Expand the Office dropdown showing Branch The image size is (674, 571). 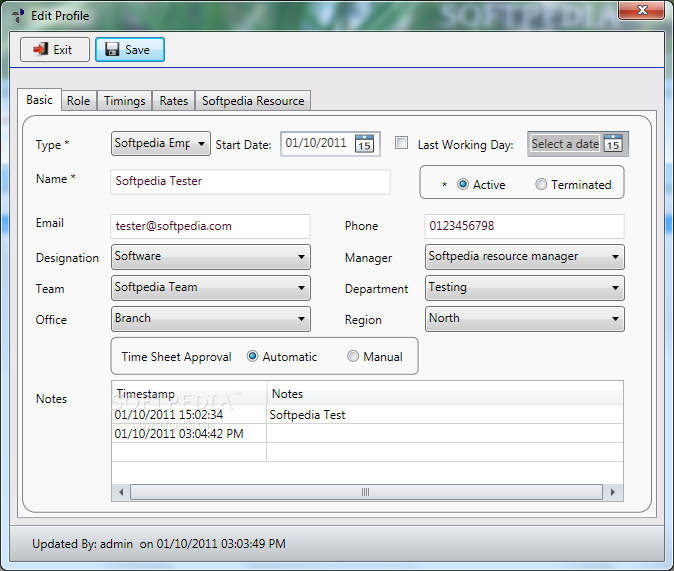[211, 319]
